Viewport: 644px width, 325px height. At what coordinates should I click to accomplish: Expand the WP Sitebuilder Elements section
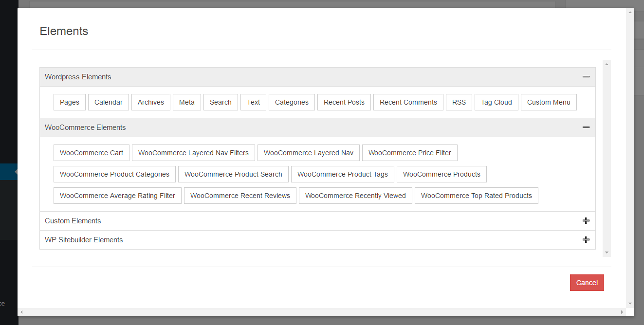[586, 239]
